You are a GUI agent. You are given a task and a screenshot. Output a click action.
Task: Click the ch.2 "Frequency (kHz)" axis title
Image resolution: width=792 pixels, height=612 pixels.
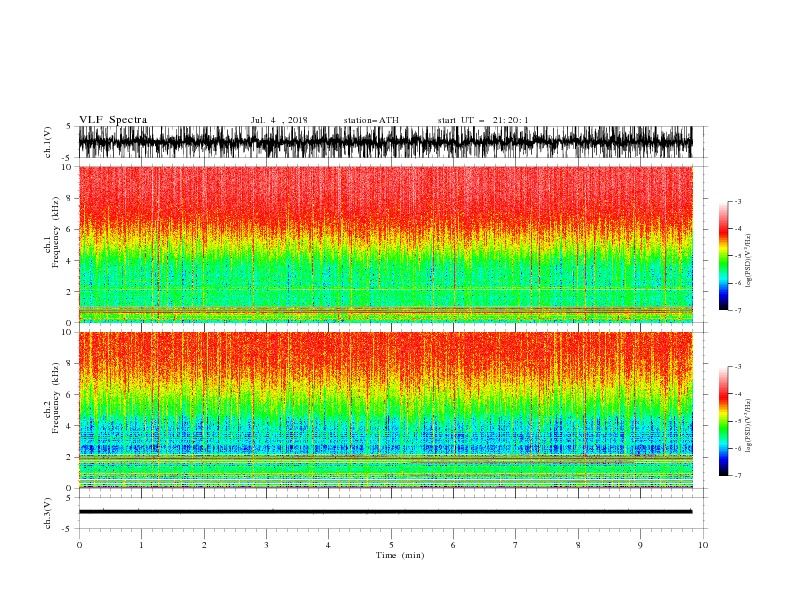tap(56, 398)
